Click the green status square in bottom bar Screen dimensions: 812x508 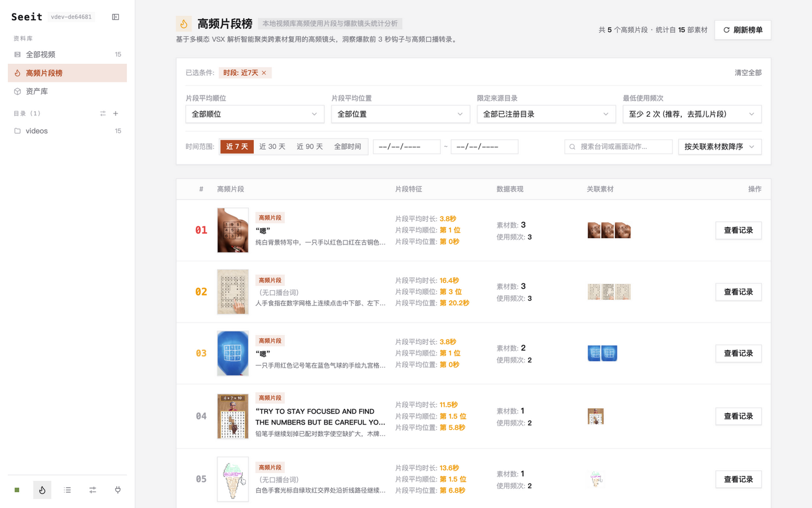pos(17,490)
